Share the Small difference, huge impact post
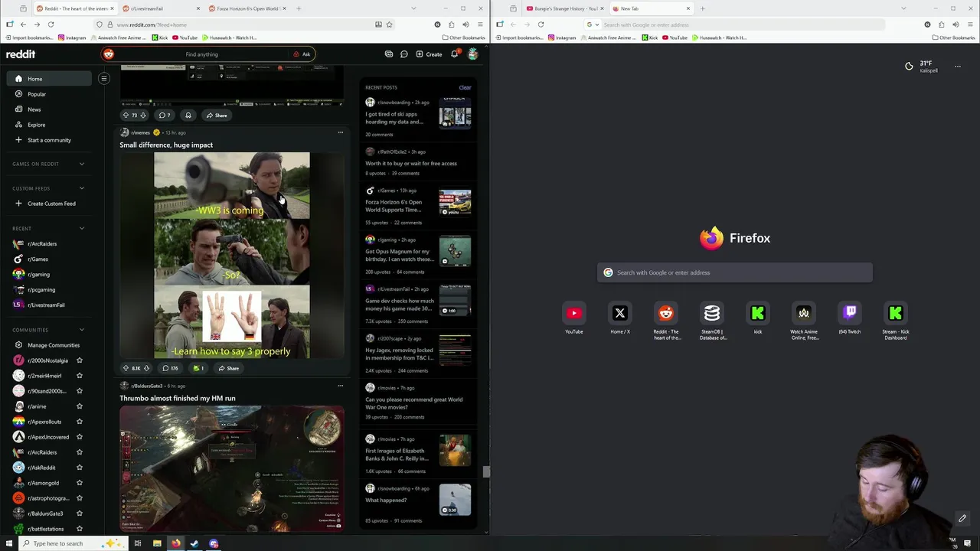The image size is (980, 551). point(228,368)
